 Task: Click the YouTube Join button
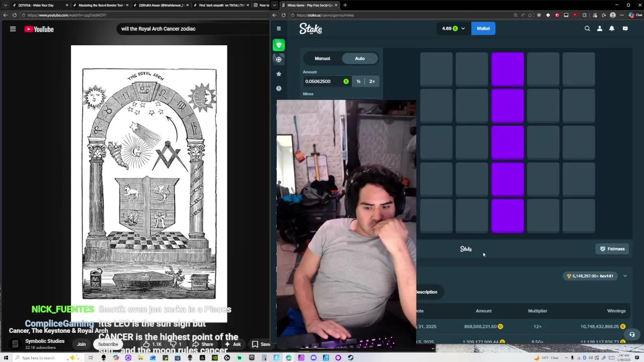click(x=81, y=344)
